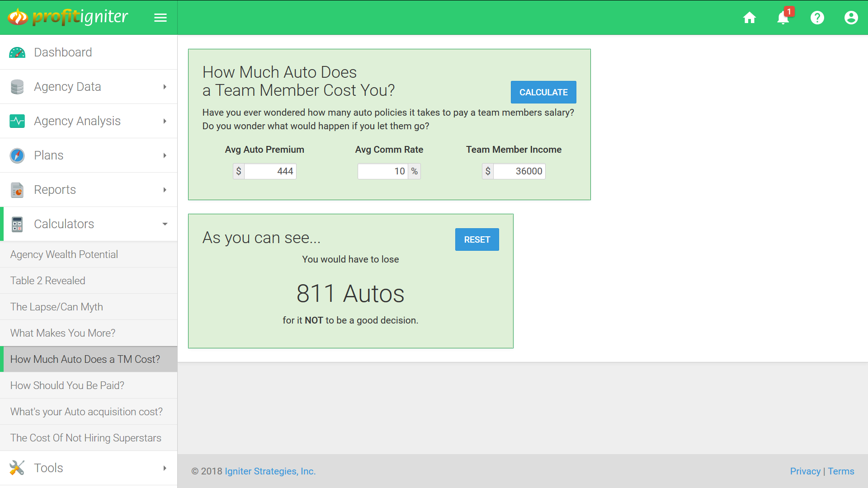Open the user account icon

pos(851,18)
